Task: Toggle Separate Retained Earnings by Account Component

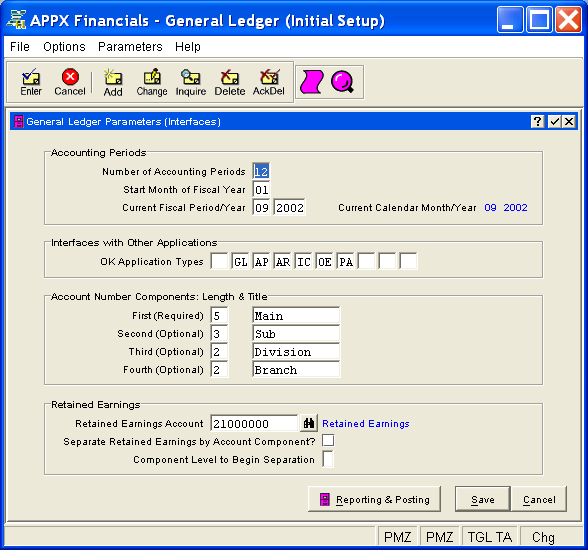Action: [328, 441]
